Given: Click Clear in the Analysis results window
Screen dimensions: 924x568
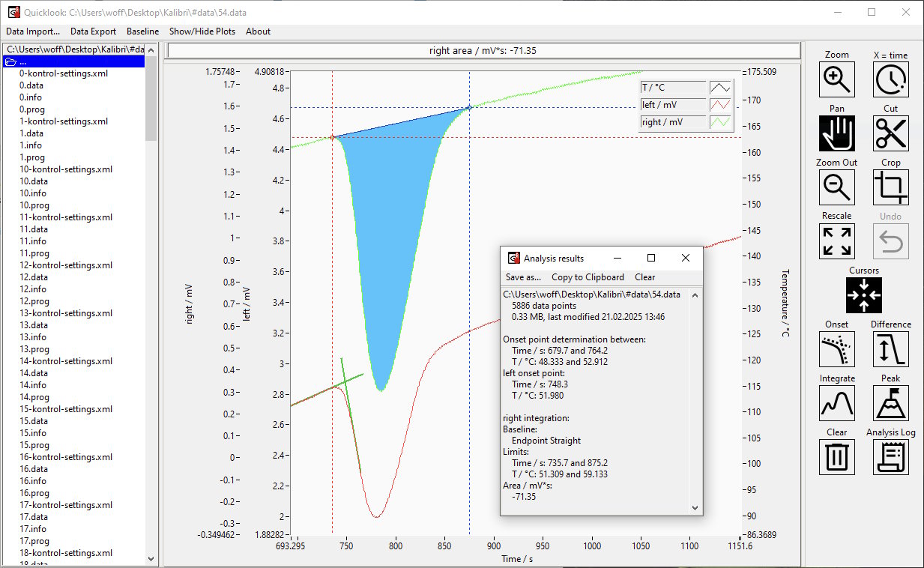Looking at the screenshot, I should (644, 277).
